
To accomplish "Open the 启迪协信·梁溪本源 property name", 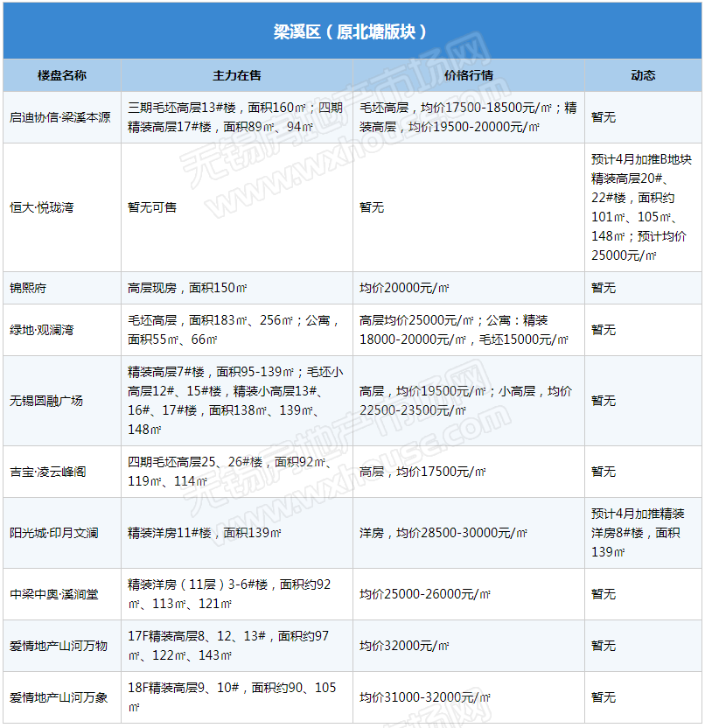I will pyautogui.click(x=60, y=117).
